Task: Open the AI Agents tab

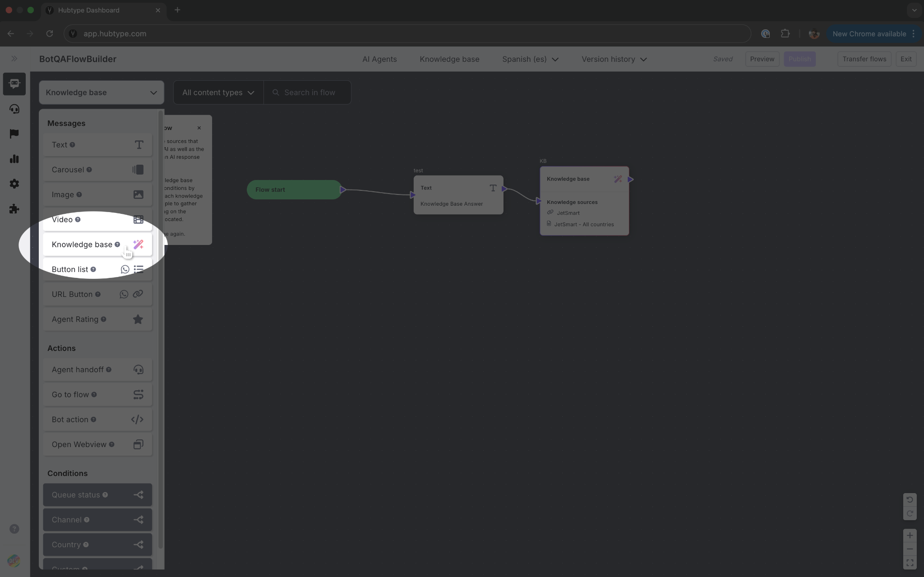Action: [379, 59]
